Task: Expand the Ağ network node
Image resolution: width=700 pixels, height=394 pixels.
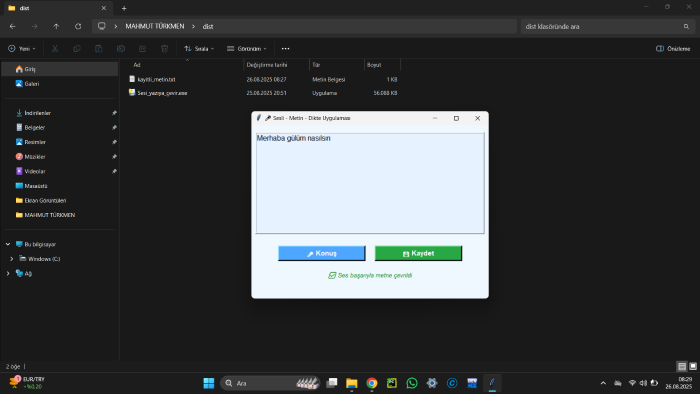Action: point(8,274)
